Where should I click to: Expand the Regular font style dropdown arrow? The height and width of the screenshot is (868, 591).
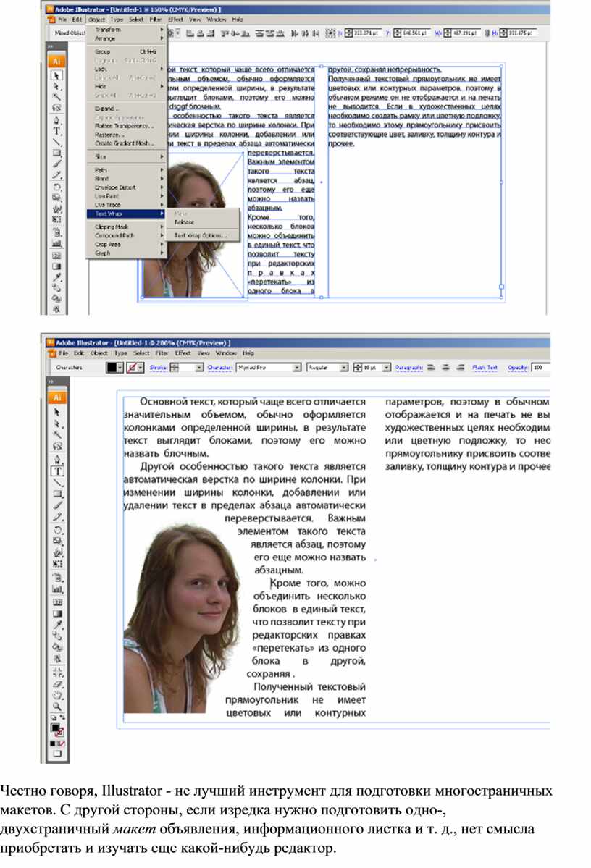pos(344,368)
